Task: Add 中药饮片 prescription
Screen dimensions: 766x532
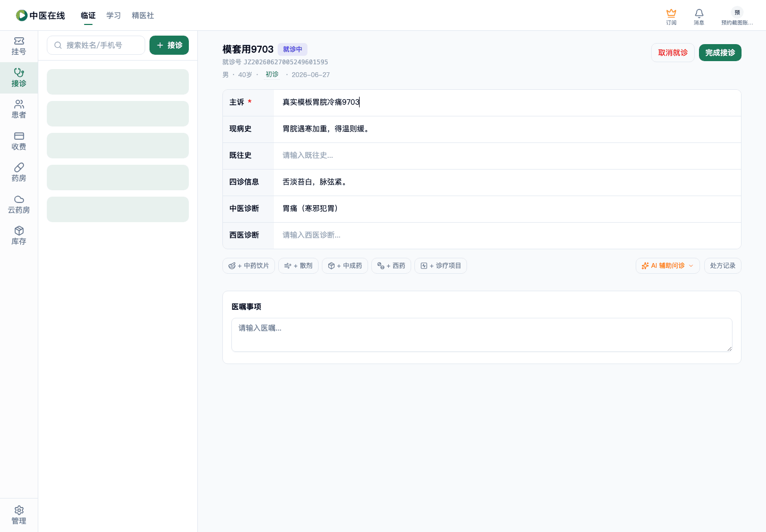Action: [x=248, y=266]
